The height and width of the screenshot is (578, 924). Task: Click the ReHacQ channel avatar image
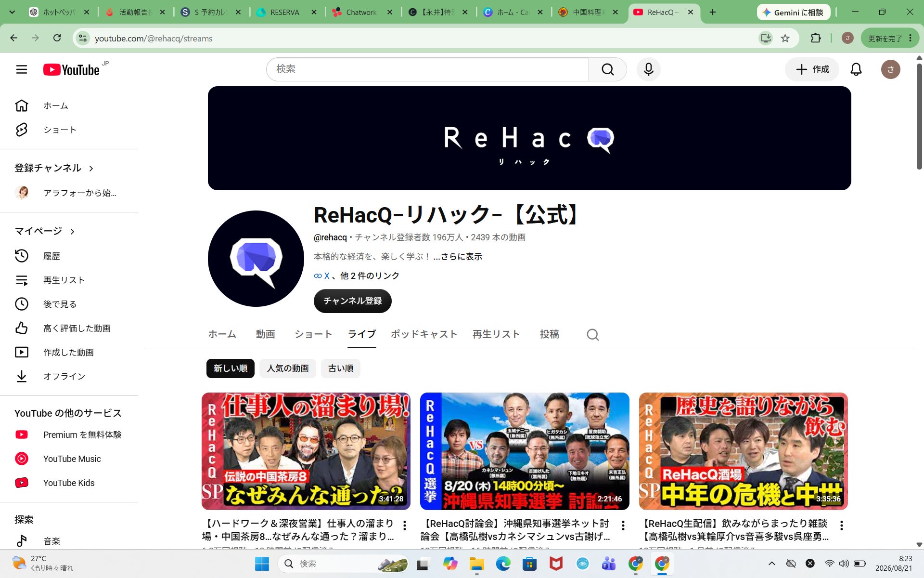click(x=256, y=259)
